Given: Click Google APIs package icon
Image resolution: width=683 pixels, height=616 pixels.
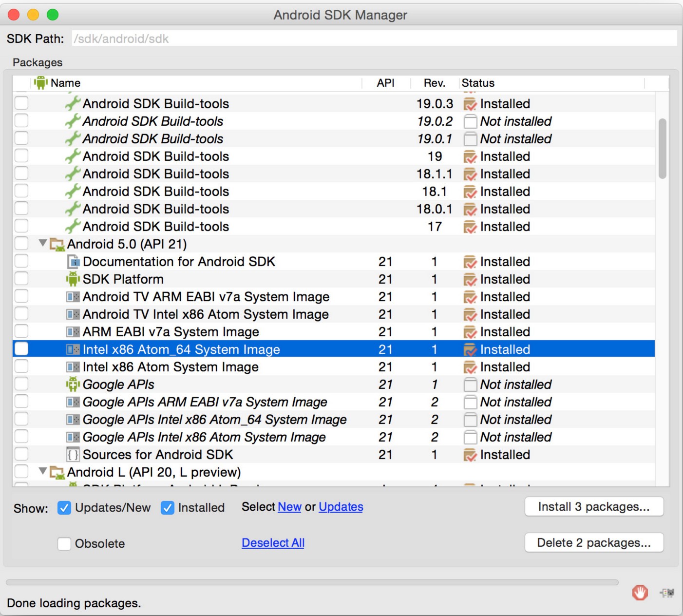Looking at the screenshot, I should pyautogui.click(x=73, y=385).
